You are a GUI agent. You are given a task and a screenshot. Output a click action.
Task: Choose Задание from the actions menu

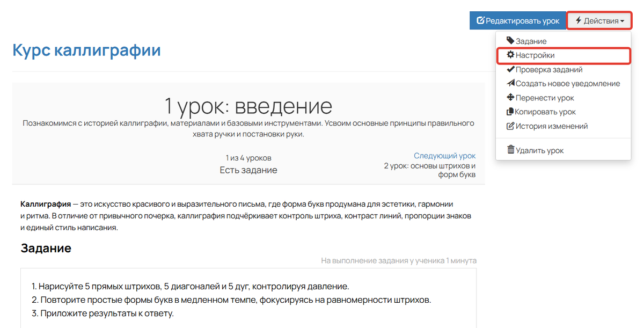529,40
